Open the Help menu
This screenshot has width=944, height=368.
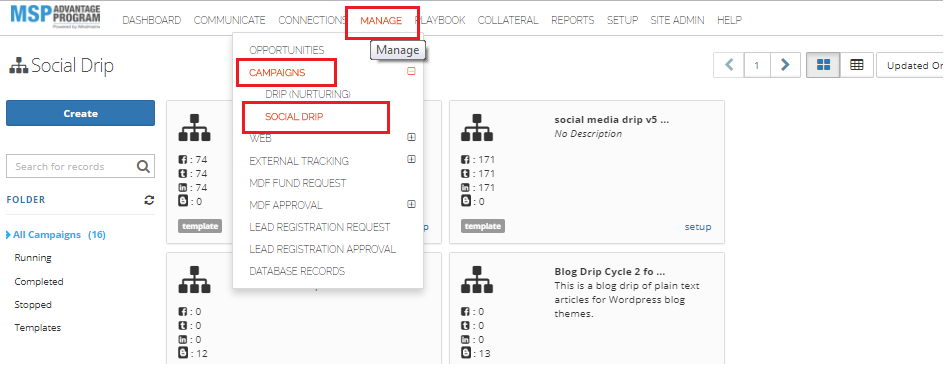tap(729, 20)
